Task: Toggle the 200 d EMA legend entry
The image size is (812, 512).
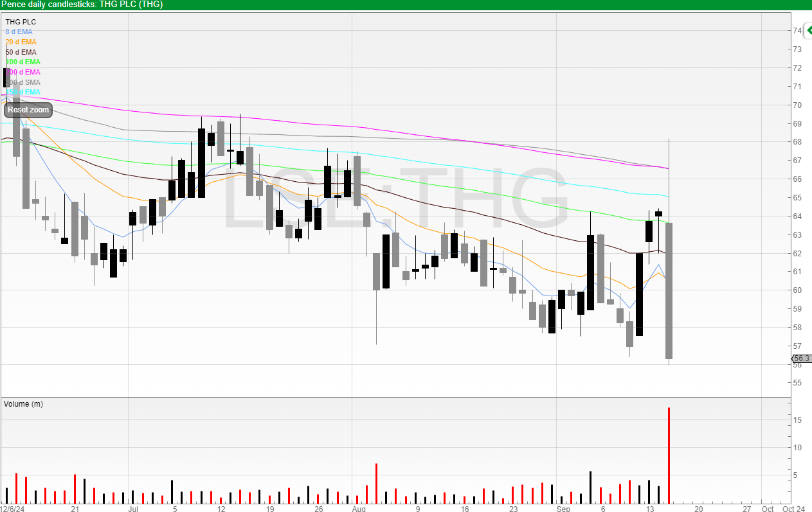Action: click(23, 72)
